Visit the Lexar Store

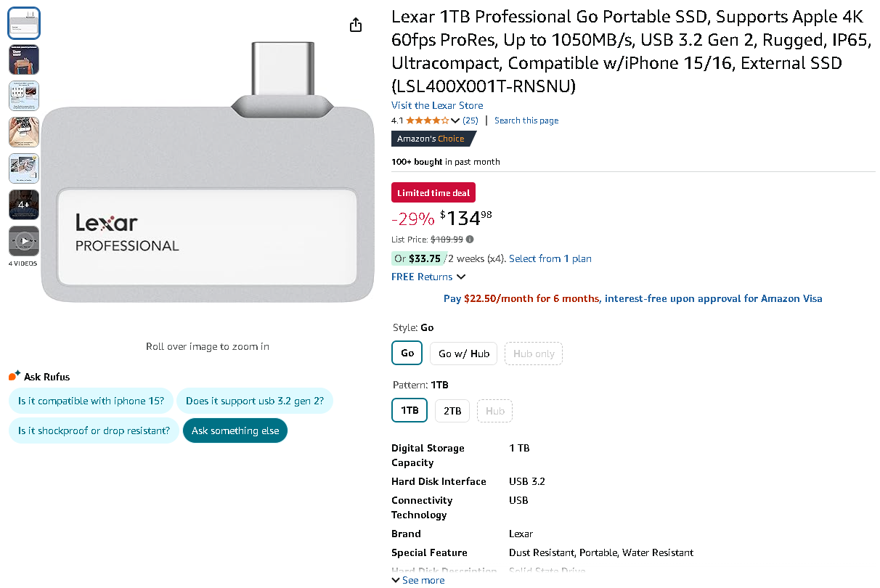[437, 105]
